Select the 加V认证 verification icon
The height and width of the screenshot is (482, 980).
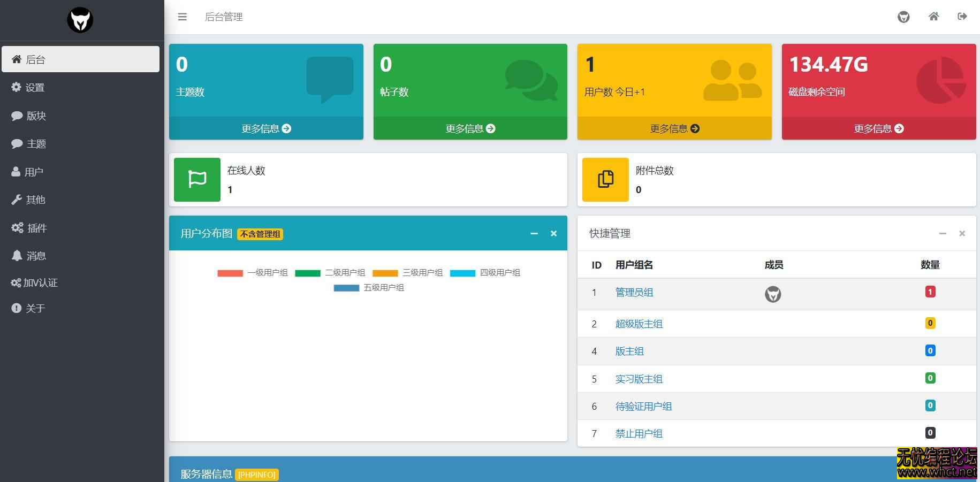click(x=16, y=283)
